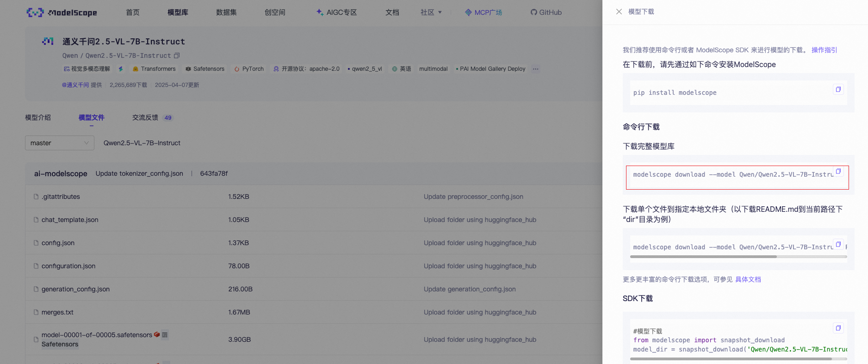Open 创空间 in the navigation bar

click(x=275, y=12)
